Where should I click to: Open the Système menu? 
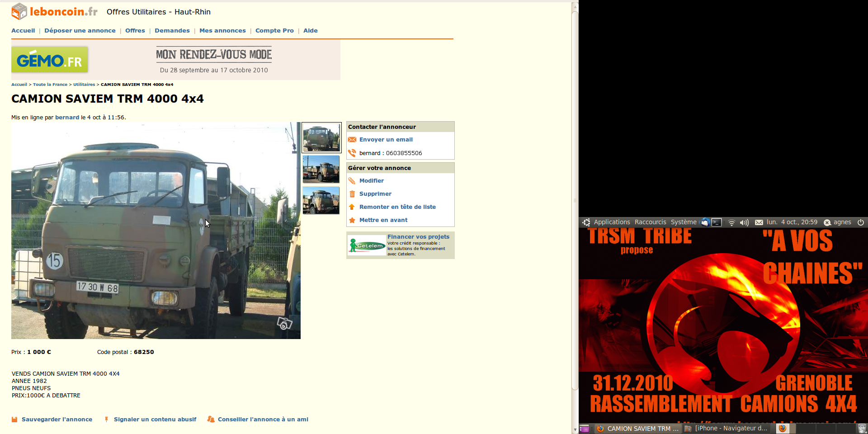tap(683, 222)
